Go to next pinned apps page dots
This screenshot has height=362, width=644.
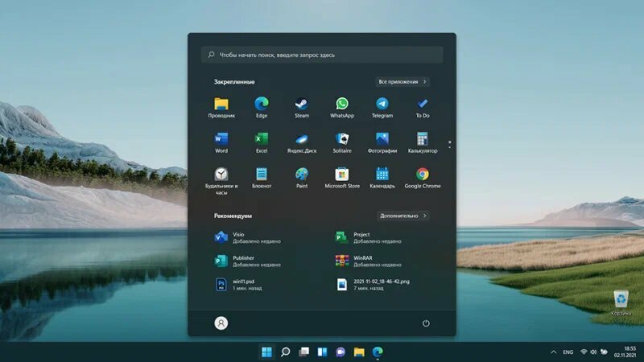450,145
